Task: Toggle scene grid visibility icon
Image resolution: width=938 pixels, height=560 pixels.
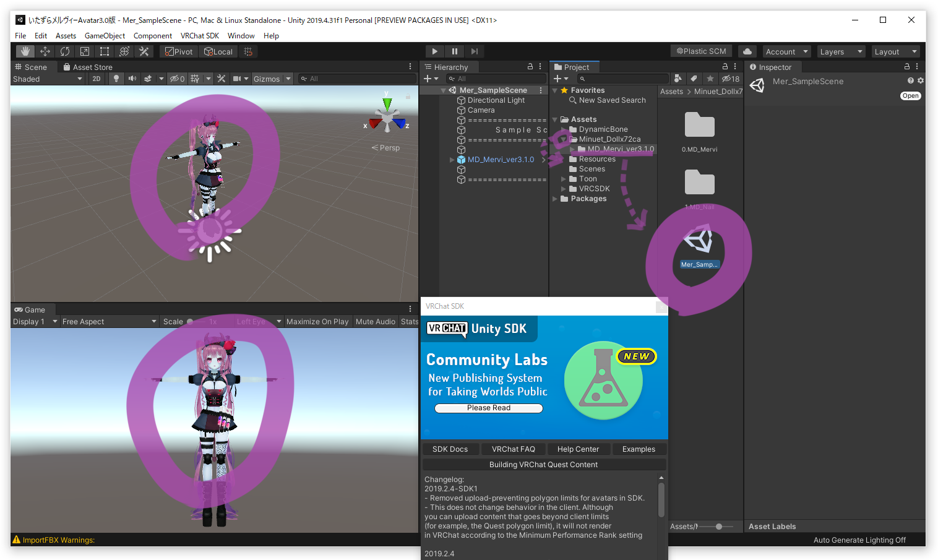Action: 195,79
